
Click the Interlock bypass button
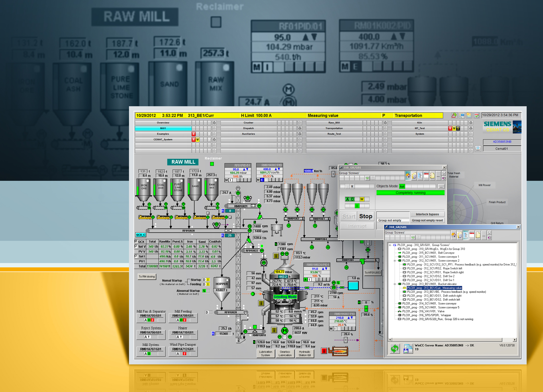point(427,214)
